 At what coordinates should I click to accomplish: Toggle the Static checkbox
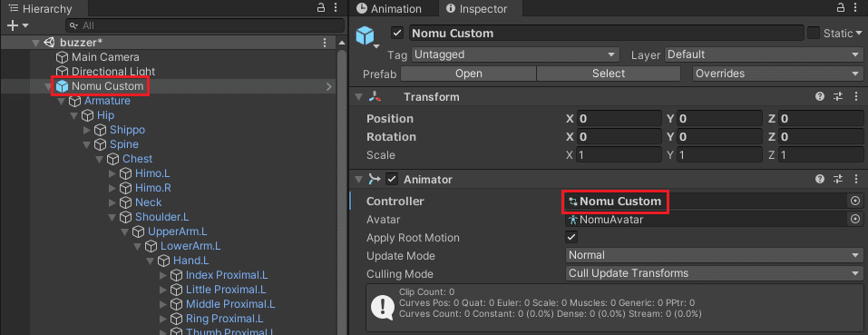(x=814, y=34)
